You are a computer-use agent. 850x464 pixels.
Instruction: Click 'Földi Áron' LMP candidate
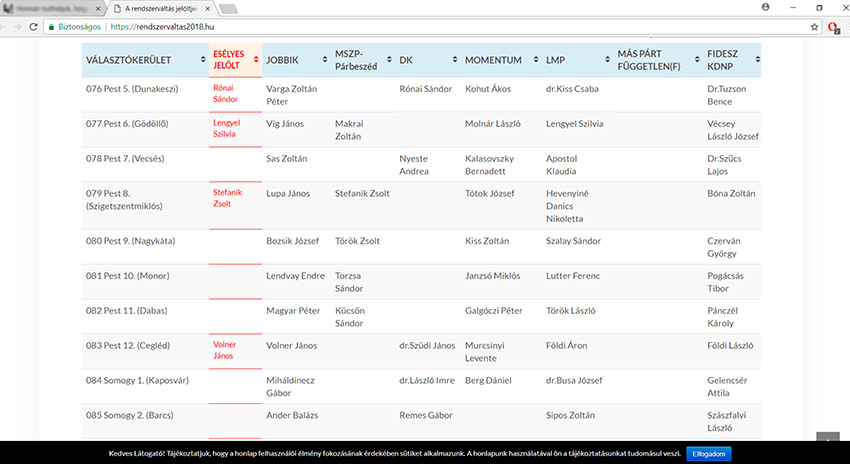coord(566,345)
